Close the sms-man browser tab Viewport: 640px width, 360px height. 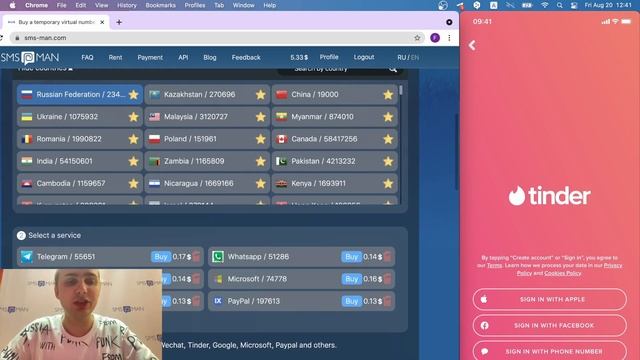tap(102, 22)
